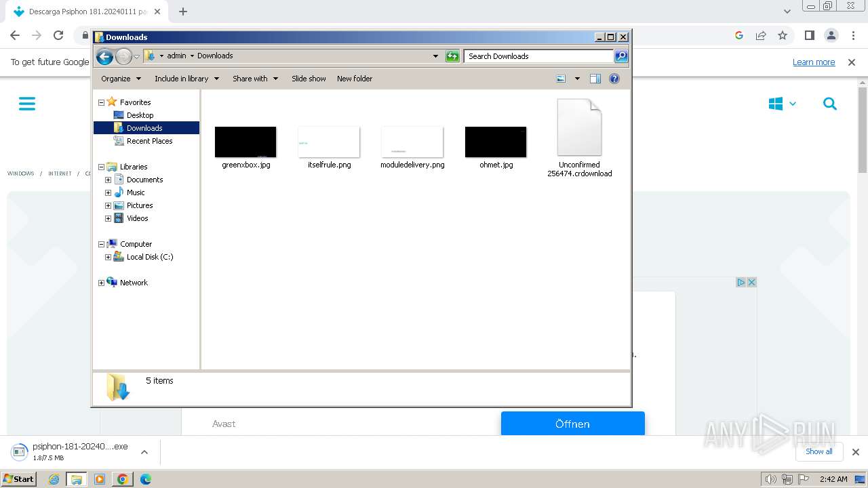Collapse the Libraries tree group
This screenshot has height=488, width=868.
(x=101, y=167)
